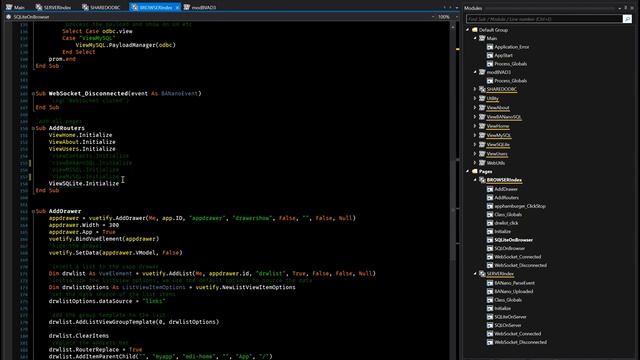
Task: Click the sub icon beside BANano_Uploaded
Action: (x=490, y=291)
